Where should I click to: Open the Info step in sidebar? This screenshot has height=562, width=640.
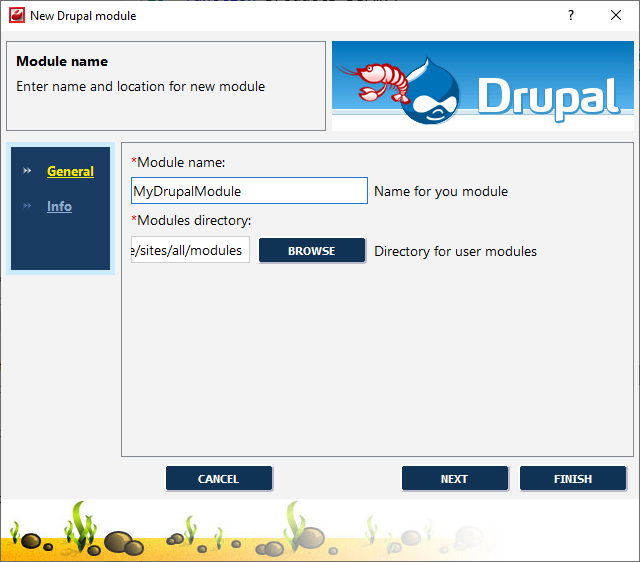click(59, 207)
